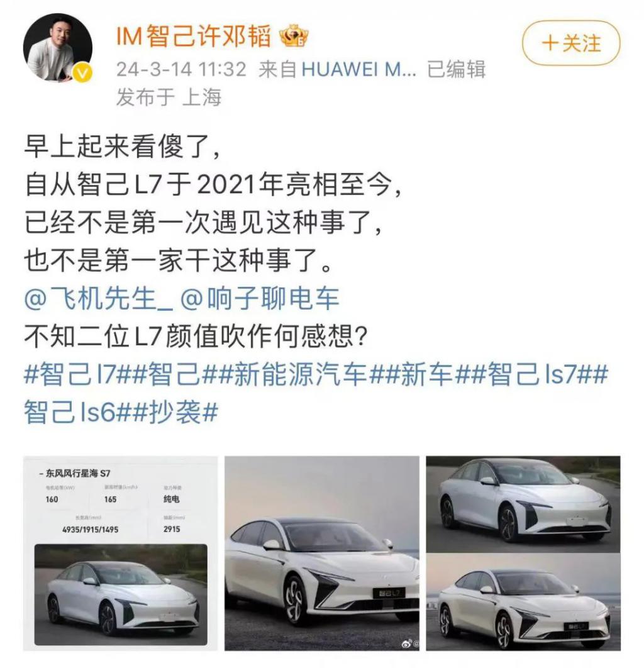Open the middle white 智己L7 car photo

coord(322,553)
